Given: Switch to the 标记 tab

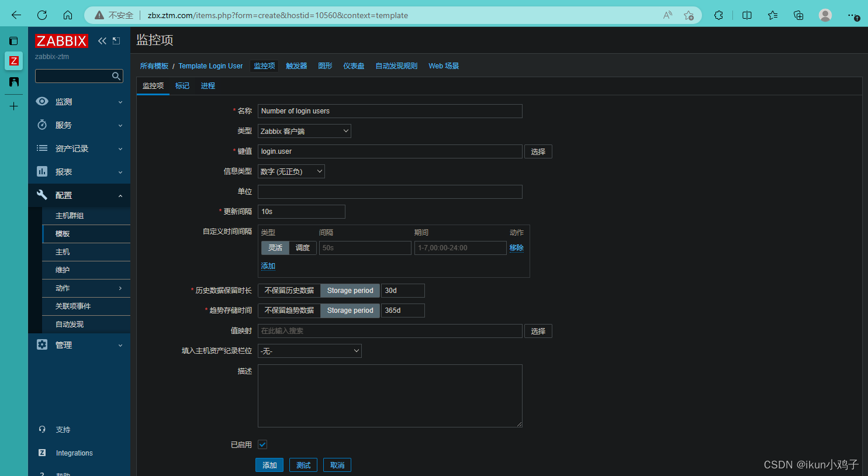Looking at the screenshot, I should (x=182, y=86).
